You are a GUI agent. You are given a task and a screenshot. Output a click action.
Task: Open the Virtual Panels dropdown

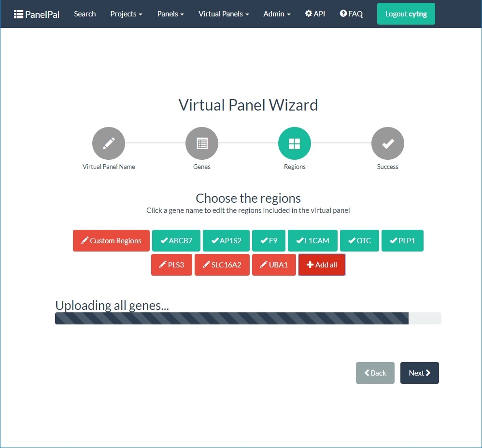pyautogui.click(x=224, y=14)
